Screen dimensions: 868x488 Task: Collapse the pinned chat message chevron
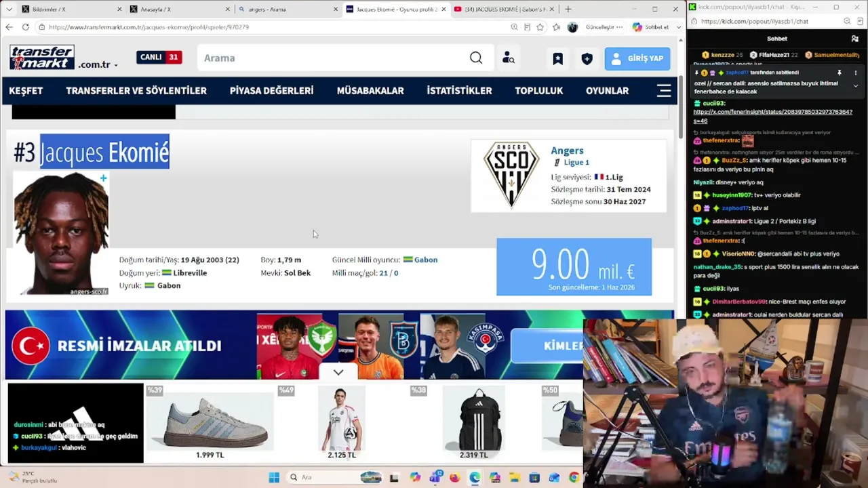855,86
